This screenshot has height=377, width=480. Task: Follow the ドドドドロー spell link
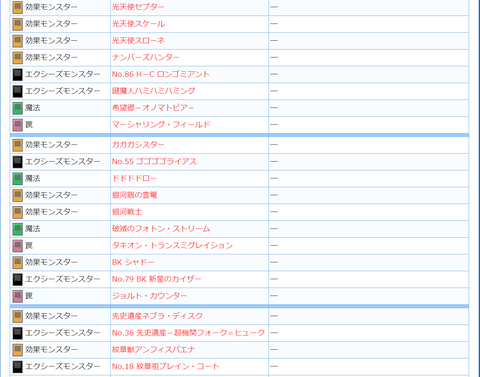pos(134,178)
